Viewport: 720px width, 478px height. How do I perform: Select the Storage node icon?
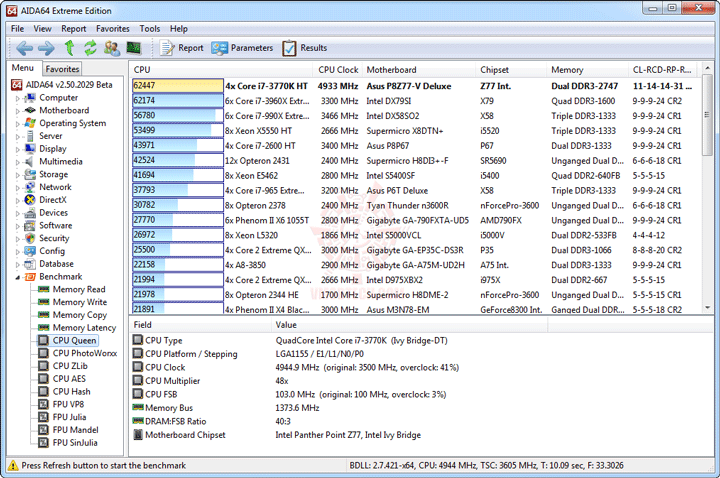tap(30, 174)
